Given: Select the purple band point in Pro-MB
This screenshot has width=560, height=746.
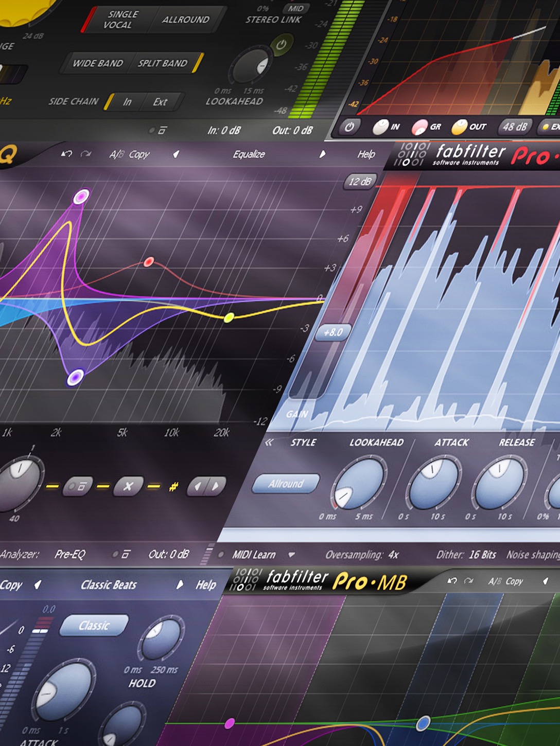Looking at the screenshot, I should click(x=230, y=724).
